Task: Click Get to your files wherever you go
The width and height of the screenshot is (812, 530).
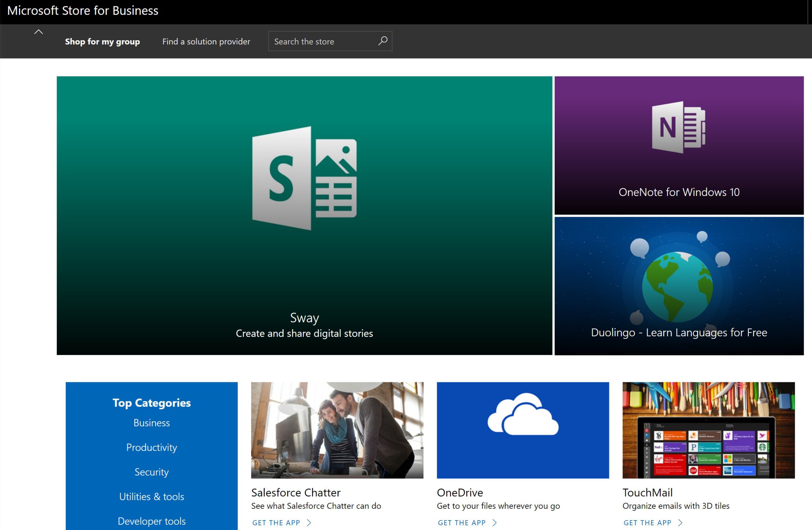Action: click(x=498, y=506)
